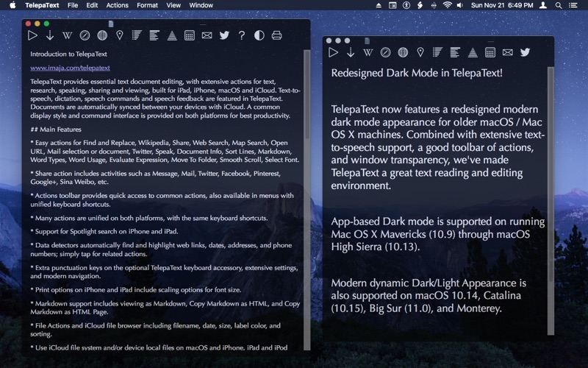Open Wikipedia W icon in right window
Screen dimensions: 588x368
(368, 52)
